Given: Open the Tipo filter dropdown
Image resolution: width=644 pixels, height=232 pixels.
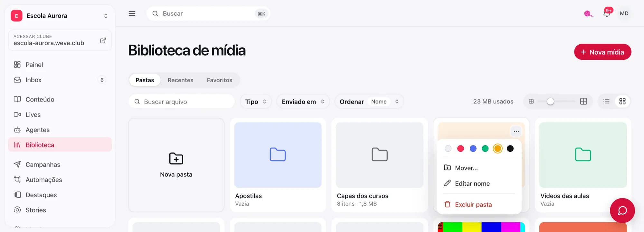Looking at the screenshot, I should (256, 102).
